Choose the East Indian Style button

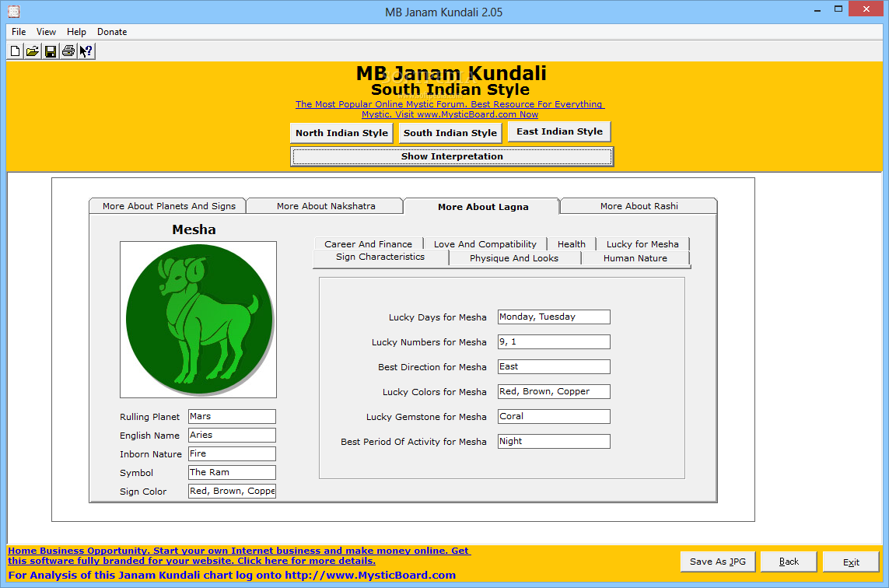click(559, 131)
